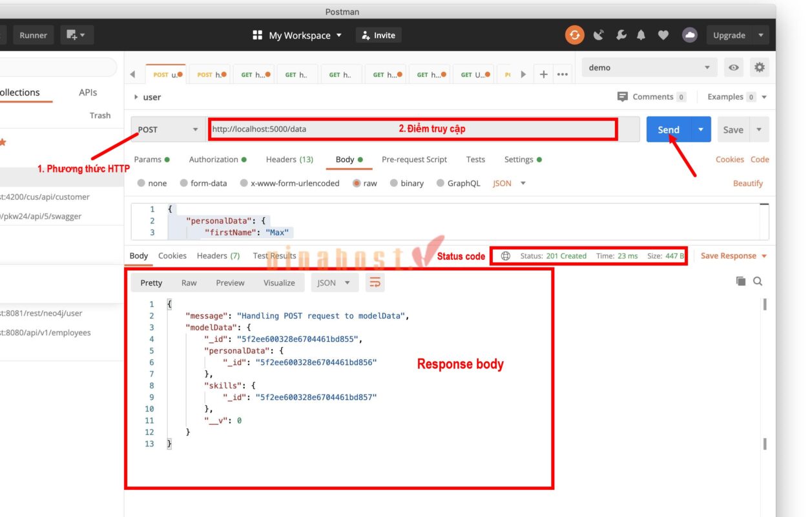Viewport: 812px width, 517px height.
Task: Switch to the Tests tab
Action: coord(475,160)
